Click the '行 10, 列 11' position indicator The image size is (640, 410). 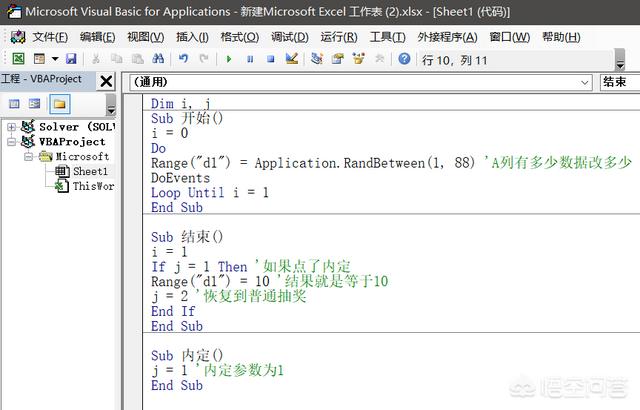[455, 60]
